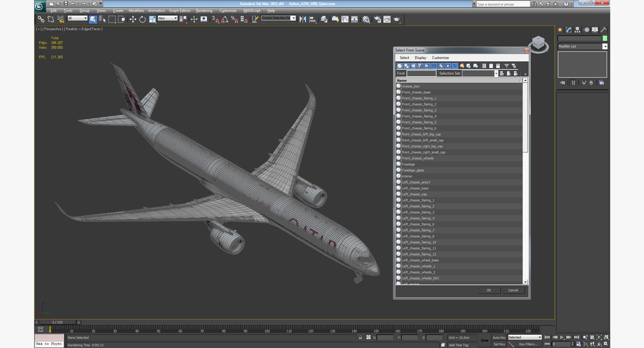The height and width of the screenshot is (348, 644).
Task: Pick the Select and Move tool
Action: coord(133,19)
